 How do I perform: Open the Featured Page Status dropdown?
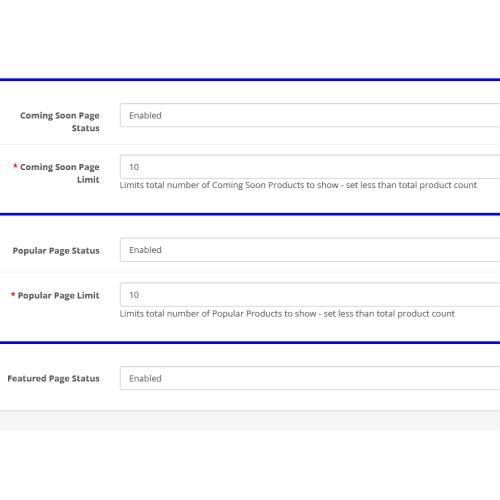click(310, 378)
